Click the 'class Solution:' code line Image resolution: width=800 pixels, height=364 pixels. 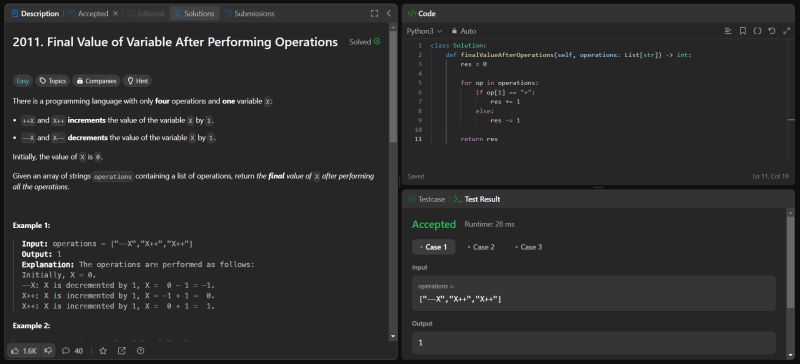(x=458, y=45)
